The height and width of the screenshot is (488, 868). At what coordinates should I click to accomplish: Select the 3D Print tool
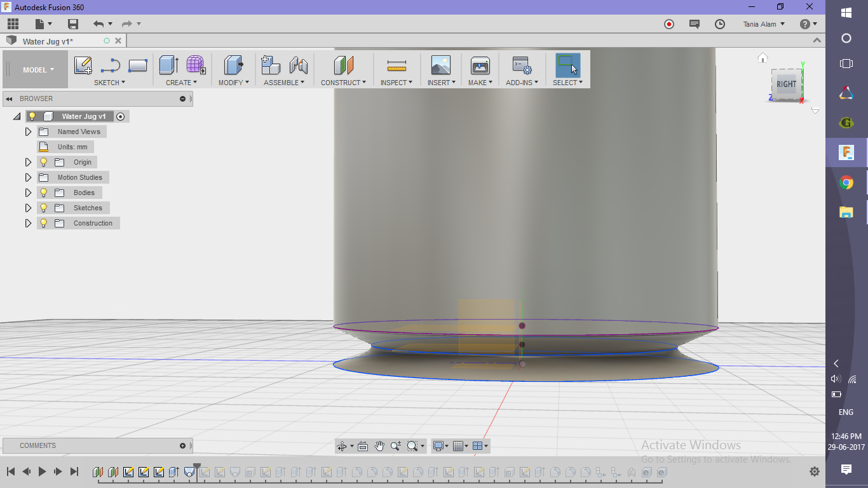[480, 65]
